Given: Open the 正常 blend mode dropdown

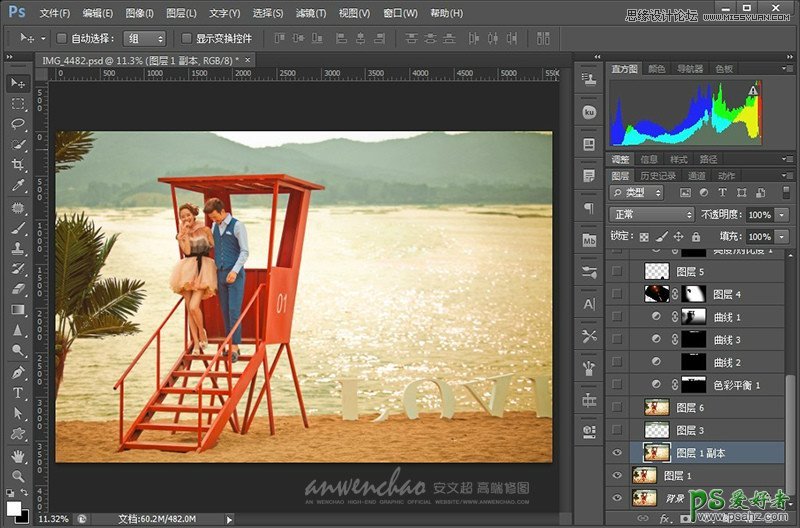Looking at the screenshot, I should click(652, 215).
